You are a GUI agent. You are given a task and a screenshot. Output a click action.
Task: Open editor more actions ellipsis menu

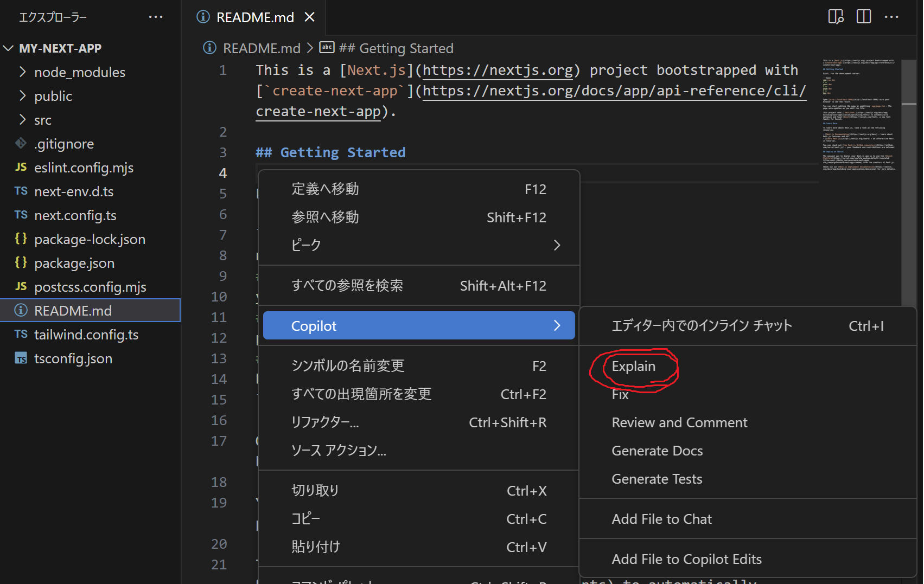[891, 17]
